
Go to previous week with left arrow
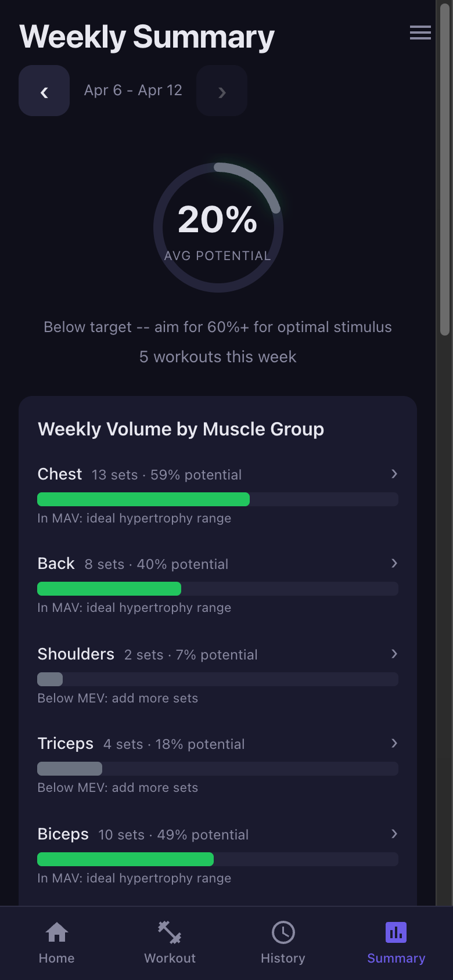tap(44, 91)
